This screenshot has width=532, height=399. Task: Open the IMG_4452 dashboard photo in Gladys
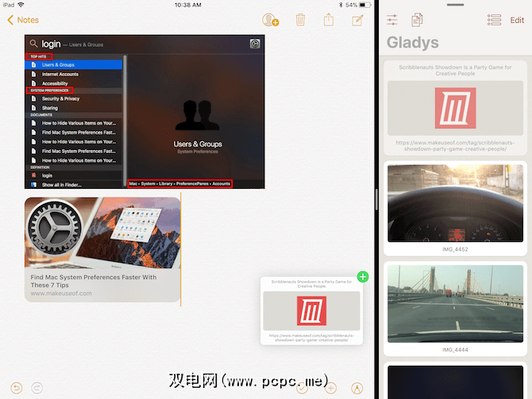coord(455,203)
